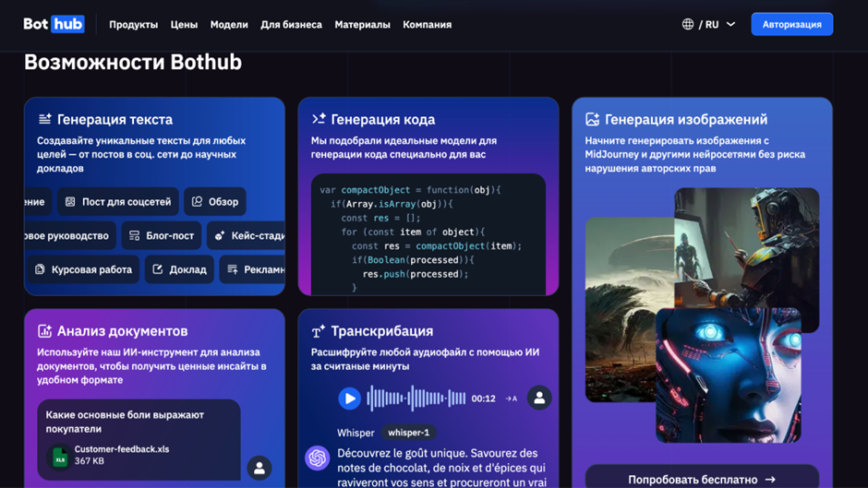Click the translate icon next to 00:12
The height and width of the screenshot is (488, 868).
[512, 399]
